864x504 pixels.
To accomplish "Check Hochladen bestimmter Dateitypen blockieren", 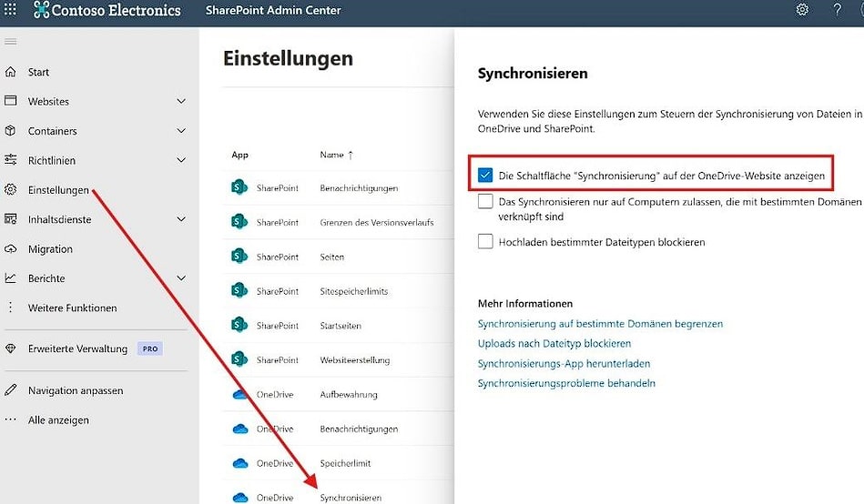I will tap(485, 241).
